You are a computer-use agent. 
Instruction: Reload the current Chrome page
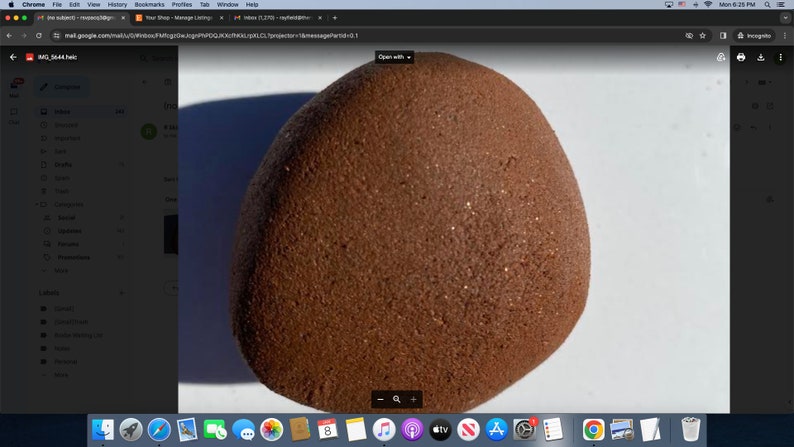click(38, 35)
